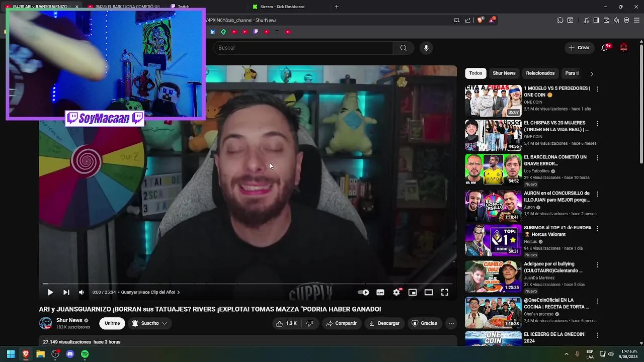The height and width of the screenshot is (362, 644).
Task: Open the Leo AI sparkle icon
Action: 616,20
